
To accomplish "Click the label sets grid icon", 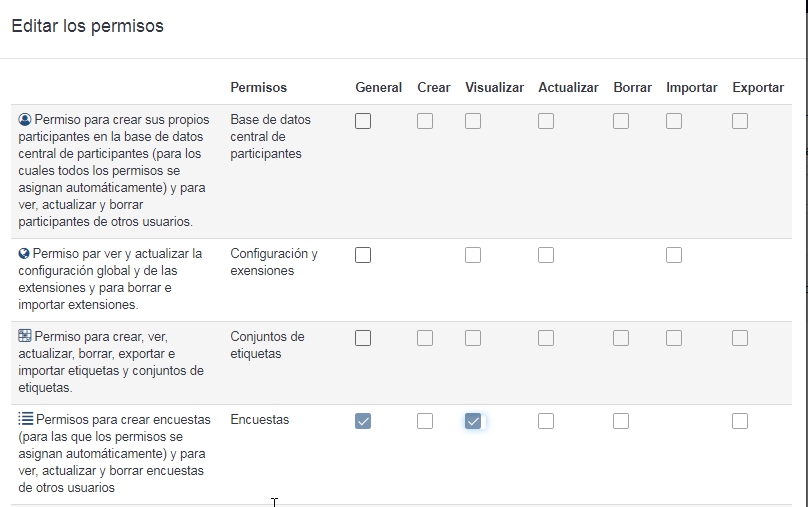I will 25,337.
